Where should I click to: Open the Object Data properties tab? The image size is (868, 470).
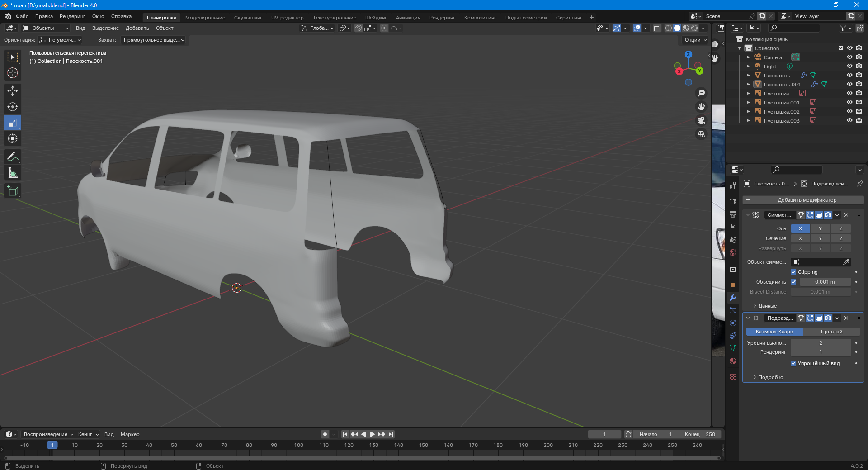(x=733, y=348)
